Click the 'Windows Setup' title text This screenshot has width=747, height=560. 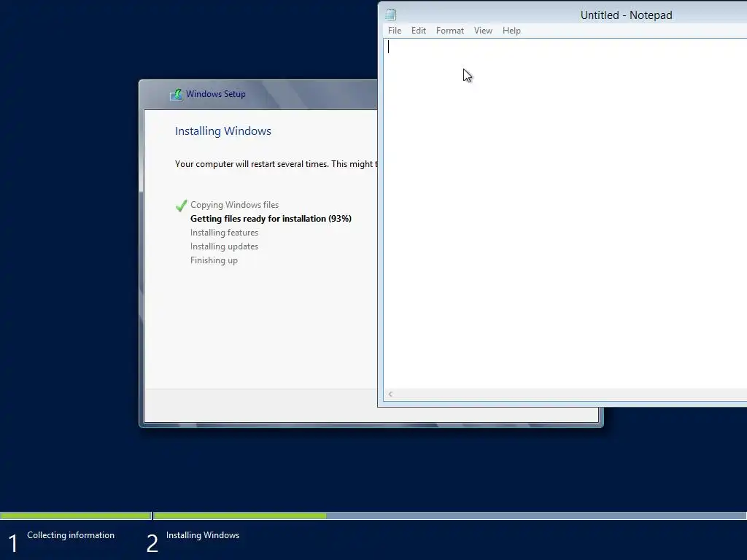tap(216, 94)
